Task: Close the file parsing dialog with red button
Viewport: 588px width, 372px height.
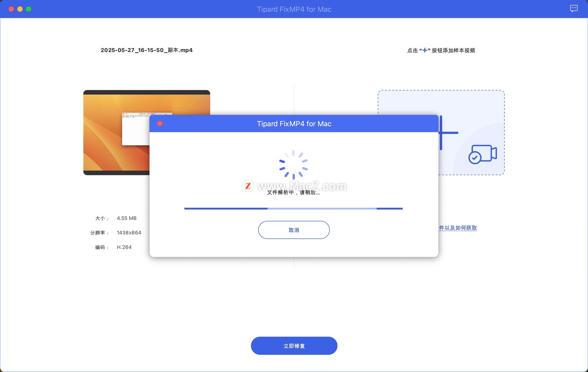Action: pos(160,124)
